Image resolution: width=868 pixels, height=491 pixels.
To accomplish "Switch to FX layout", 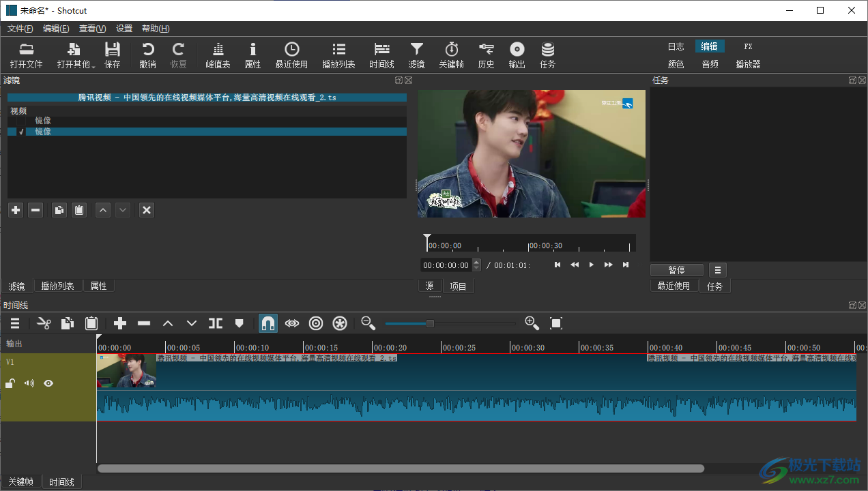I will [x=748, y=46].
